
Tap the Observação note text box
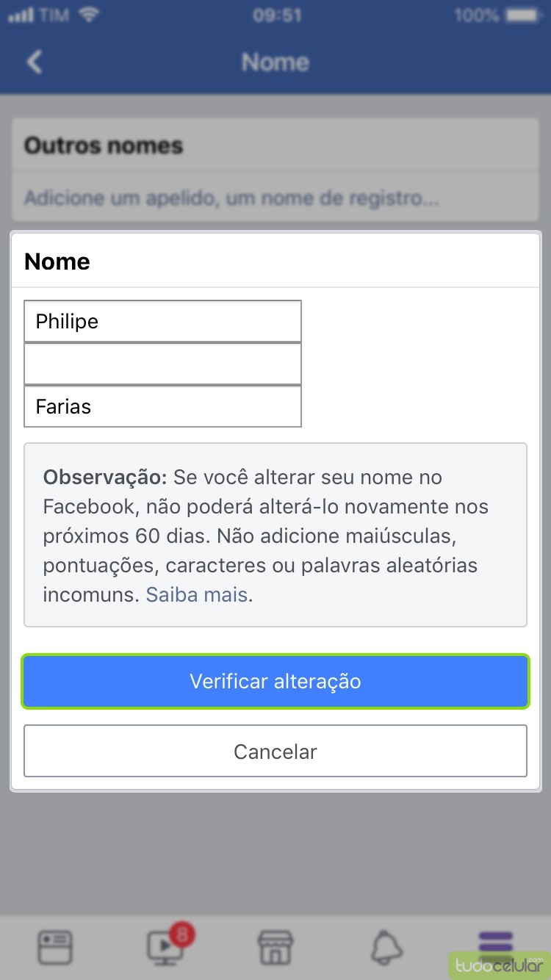275,535
